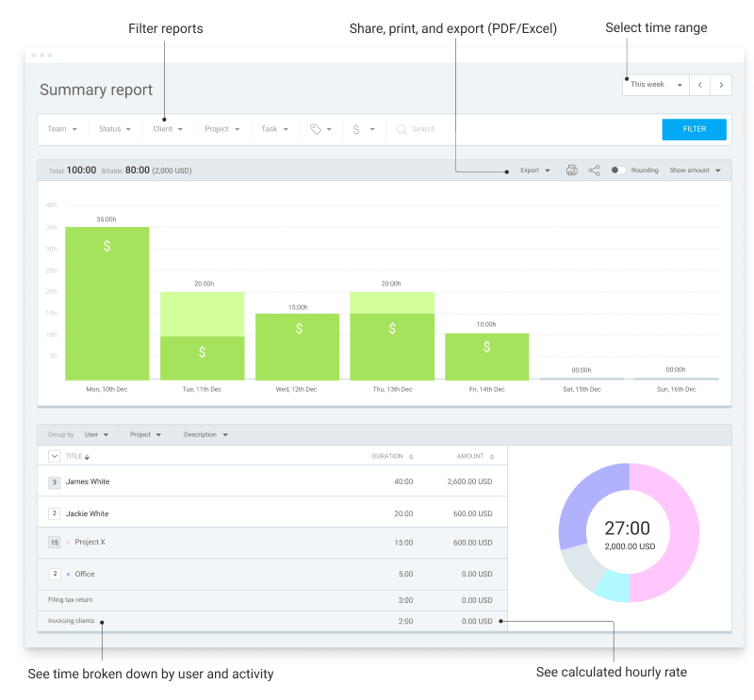Click the Sat, 15th Dec axis label
Viewport: 754px width, 700px height.
point(582,389)
